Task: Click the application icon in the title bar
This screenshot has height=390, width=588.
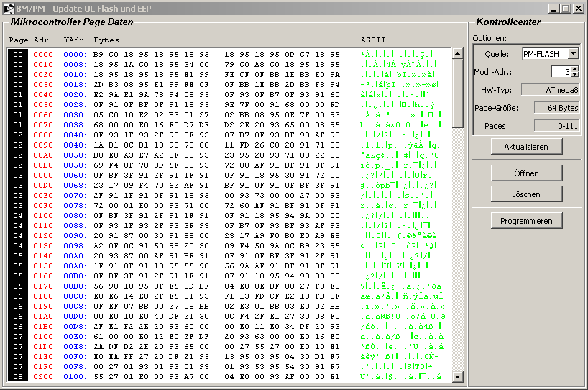Action: pos(8,8)
